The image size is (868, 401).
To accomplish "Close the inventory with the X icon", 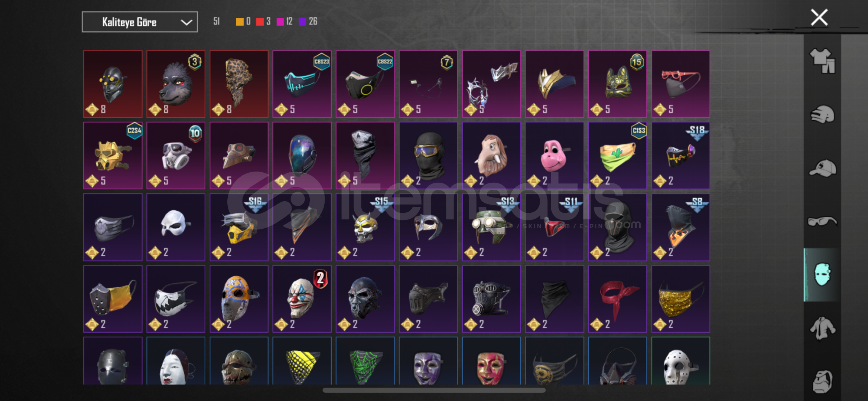I will 819,17.
